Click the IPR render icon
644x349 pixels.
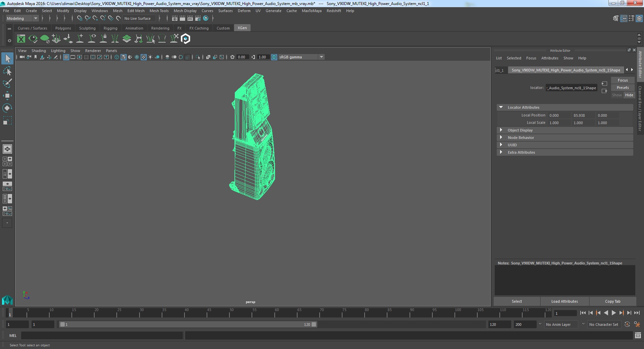click(190, 18)
